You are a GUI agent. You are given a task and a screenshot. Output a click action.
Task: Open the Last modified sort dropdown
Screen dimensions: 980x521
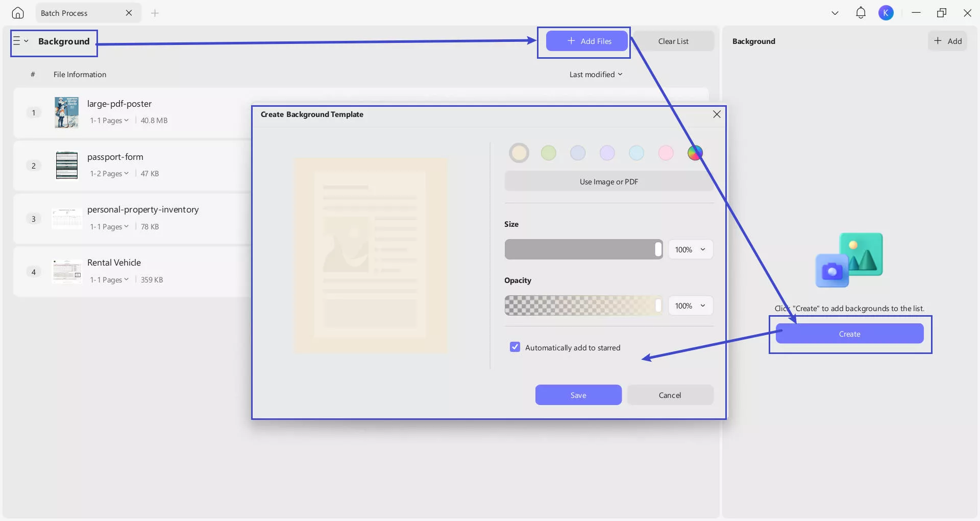[x=596, y=75]
